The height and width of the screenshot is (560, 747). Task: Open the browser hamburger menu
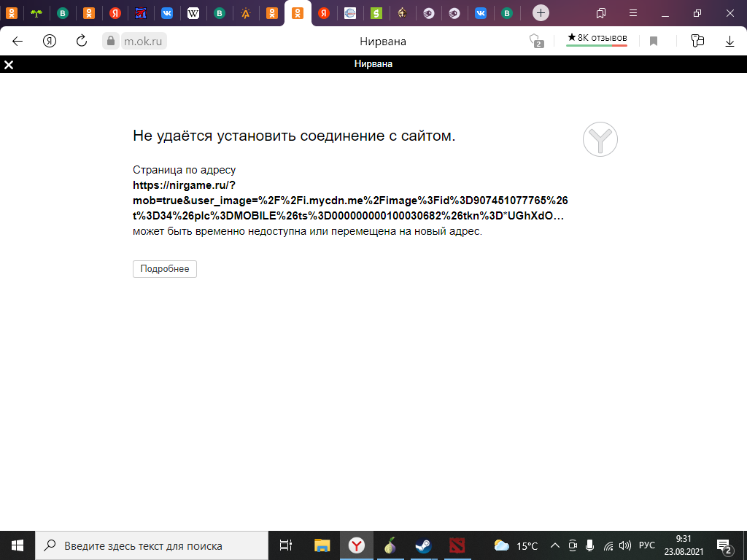pos(632,12)
